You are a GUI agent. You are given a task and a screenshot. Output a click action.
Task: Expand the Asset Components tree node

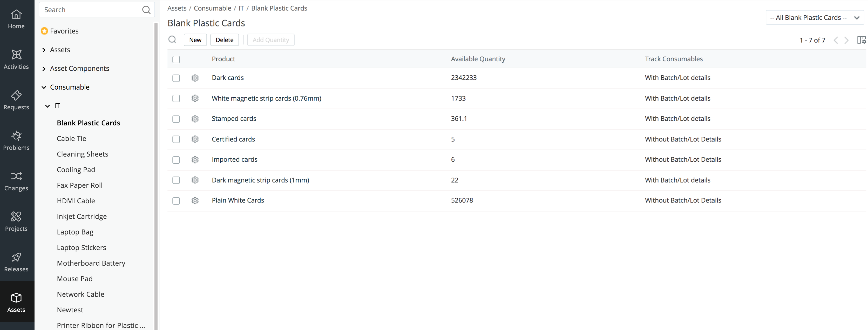coord(44,69)
